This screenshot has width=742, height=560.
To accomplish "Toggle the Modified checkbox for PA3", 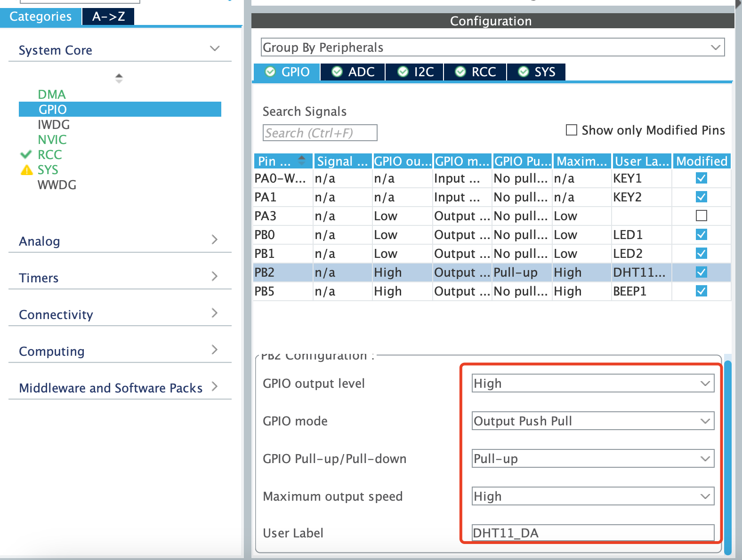I will 701,216.
